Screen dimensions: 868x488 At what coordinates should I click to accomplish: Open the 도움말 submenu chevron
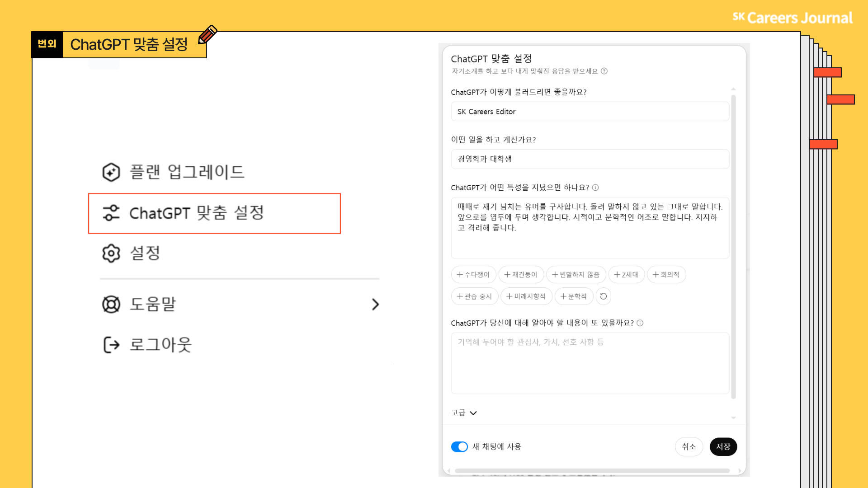[x=375, y=304]
